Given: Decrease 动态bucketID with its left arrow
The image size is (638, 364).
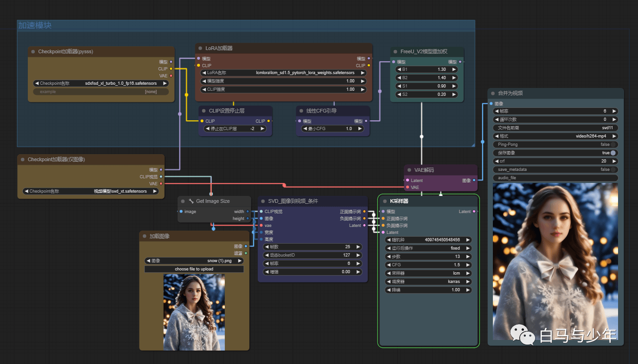Looking at the screenshot, I should (x=267, y=255).
